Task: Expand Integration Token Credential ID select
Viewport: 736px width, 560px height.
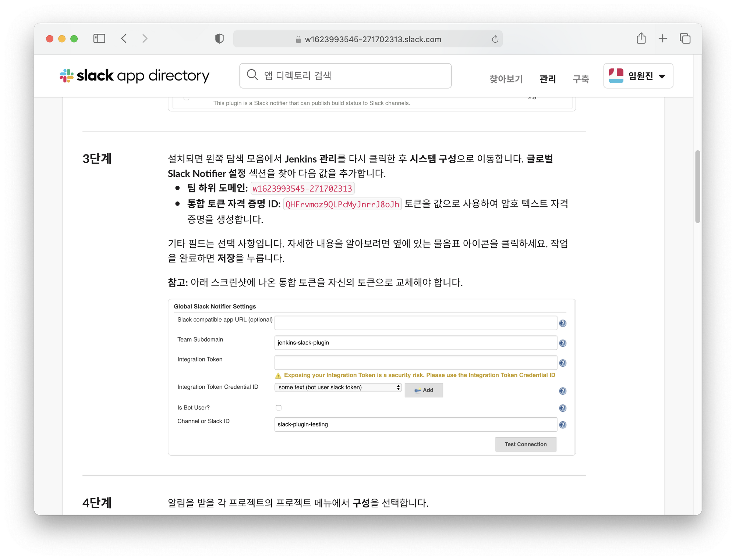Action: pos(338,387)
